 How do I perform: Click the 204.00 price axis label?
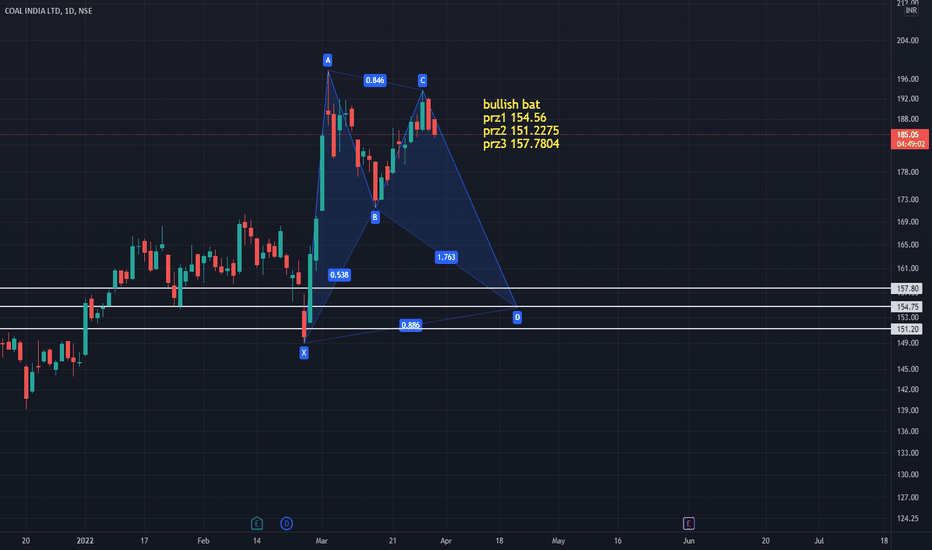(907, 40)
